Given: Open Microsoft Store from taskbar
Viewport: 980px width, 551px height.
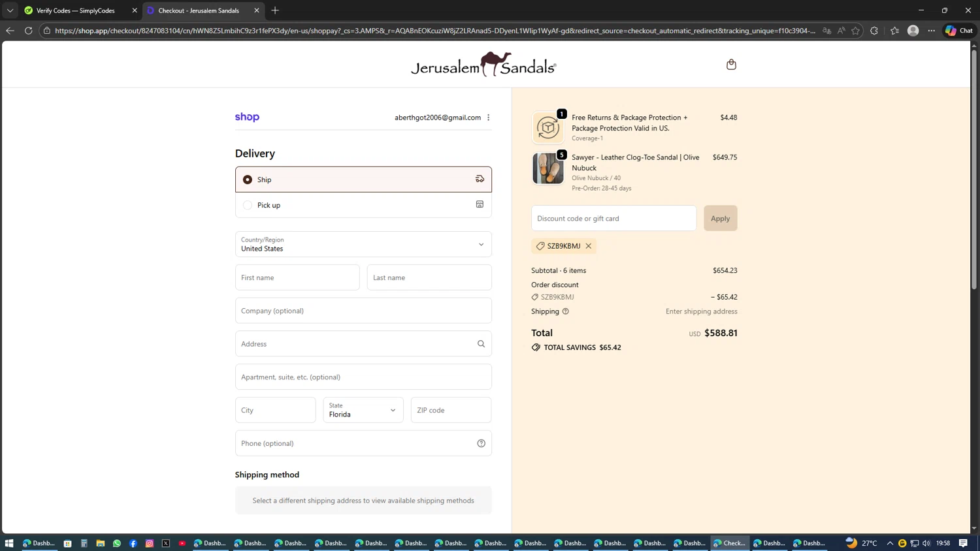Looking at the screenshot, I should 68,543.
